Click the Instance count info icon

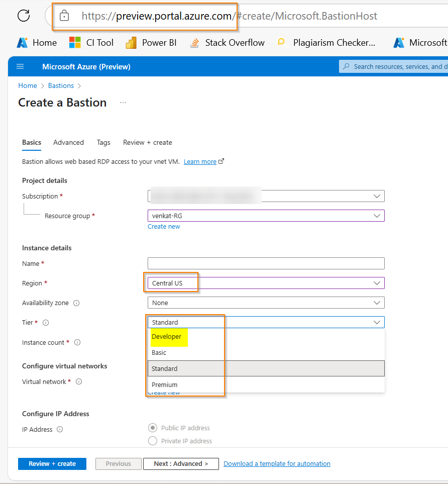[x=77, y=342]
